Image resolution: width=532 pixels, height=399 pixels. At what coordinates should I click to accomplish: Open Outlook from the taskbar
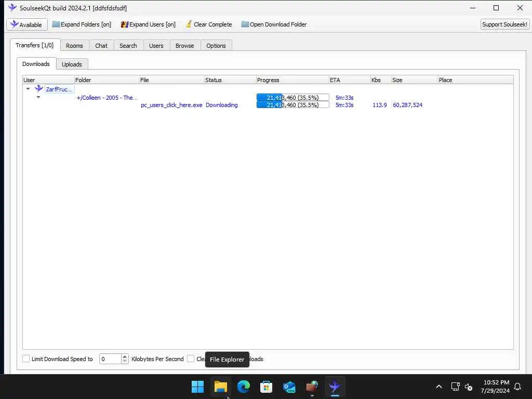pyautogui.click(x=289, y=387)
